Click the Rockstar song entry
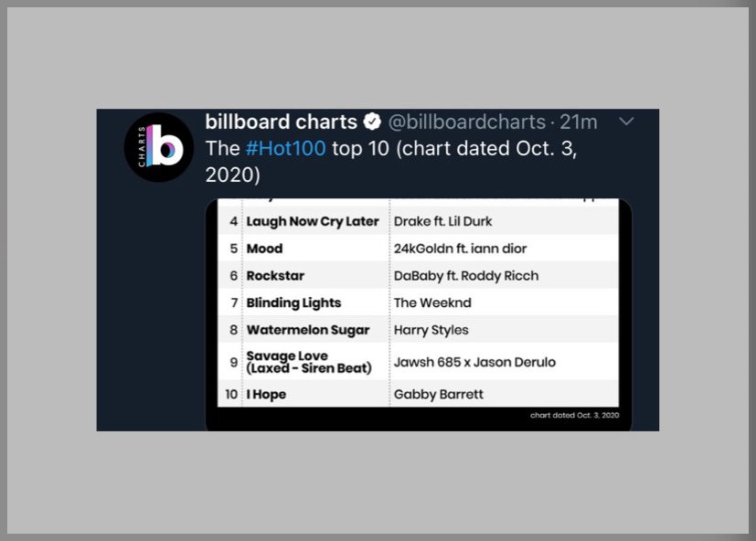 click(275, 276)
